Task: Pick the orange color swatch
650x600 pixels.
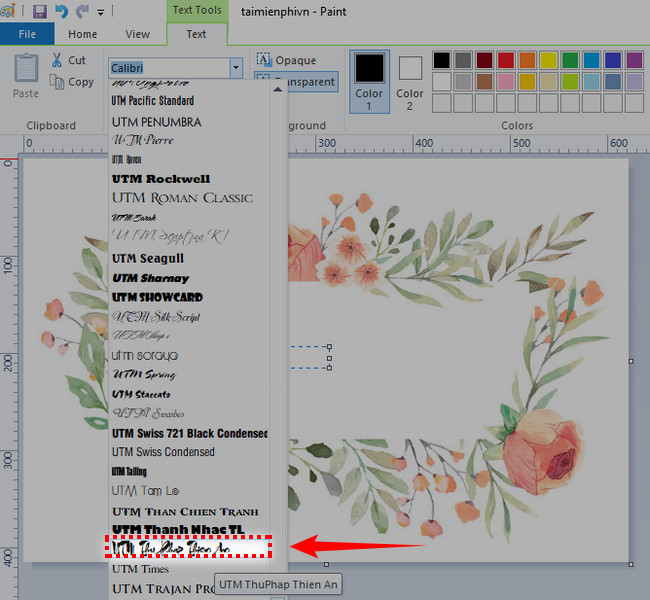Action: (x=527, y=60)
